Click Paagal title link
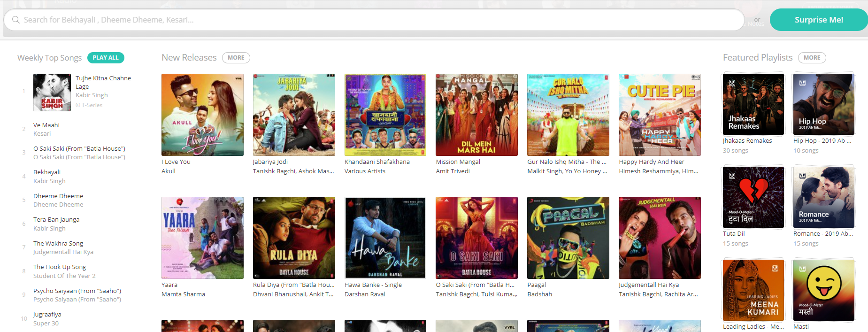This screenshot has height=332, width=868. [537, 285]
